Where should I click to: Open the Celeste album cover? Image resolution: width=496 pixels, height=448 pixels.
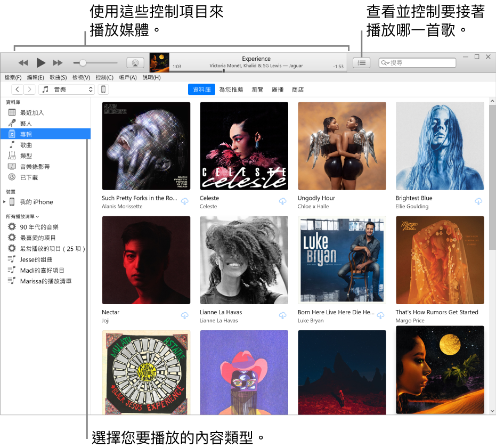pos(244,146)
